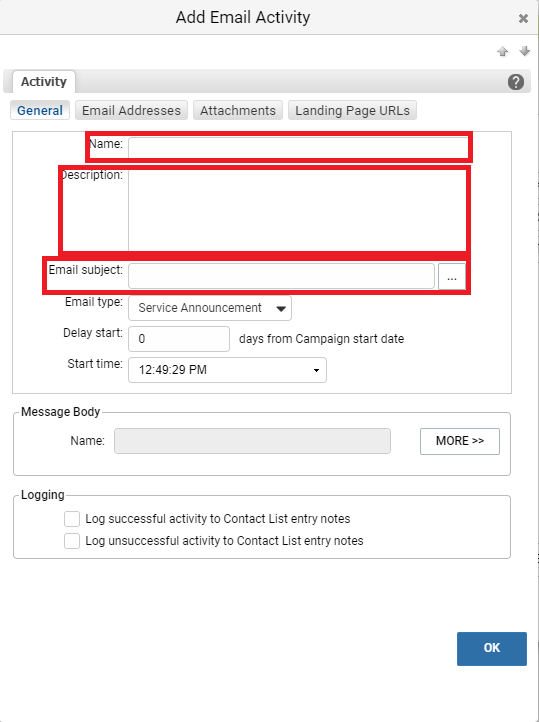Click the up arrow icon
This screenshot has height=722, width=539.
tap(503, 51)
